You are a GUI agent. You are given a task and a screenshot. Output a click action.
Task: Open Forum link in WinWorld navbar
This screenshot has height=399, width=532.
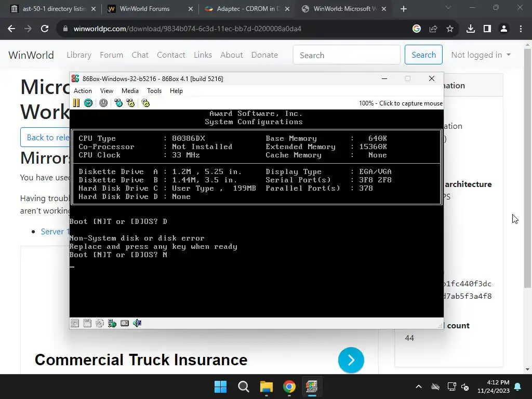pyautogui.click(x=111, y=55)
